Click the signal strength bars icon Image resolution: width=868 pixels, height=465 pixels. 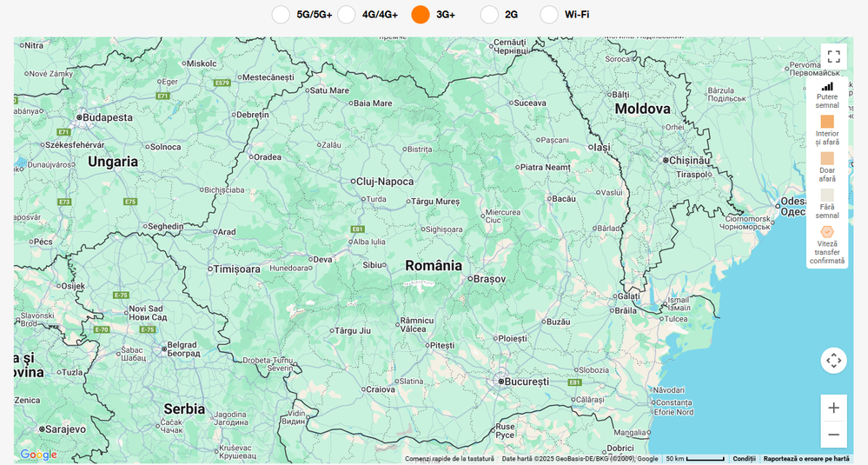click(x=827, y=86)
